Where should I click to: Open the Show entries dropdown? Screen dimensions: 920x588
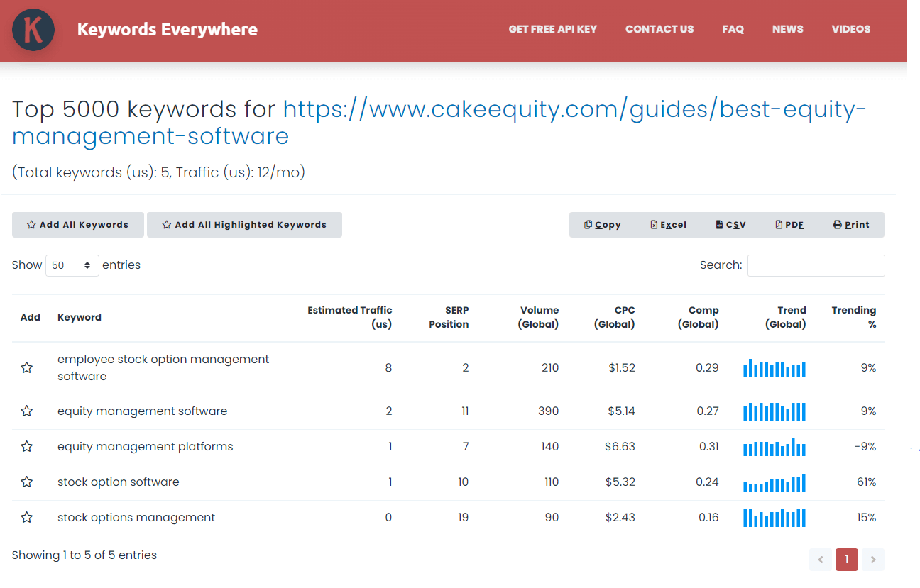(x=72, y=265)
